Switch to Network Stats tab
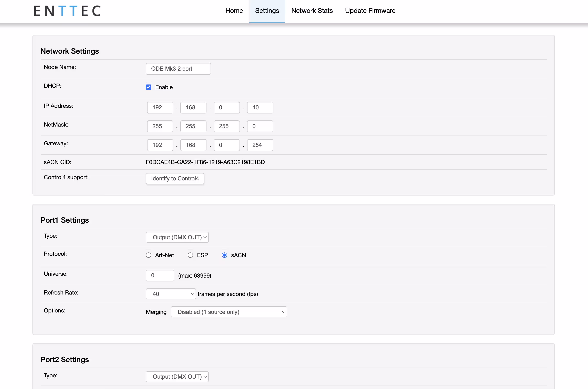The width and height of the screenshot is (588, 389). (312, 11)
